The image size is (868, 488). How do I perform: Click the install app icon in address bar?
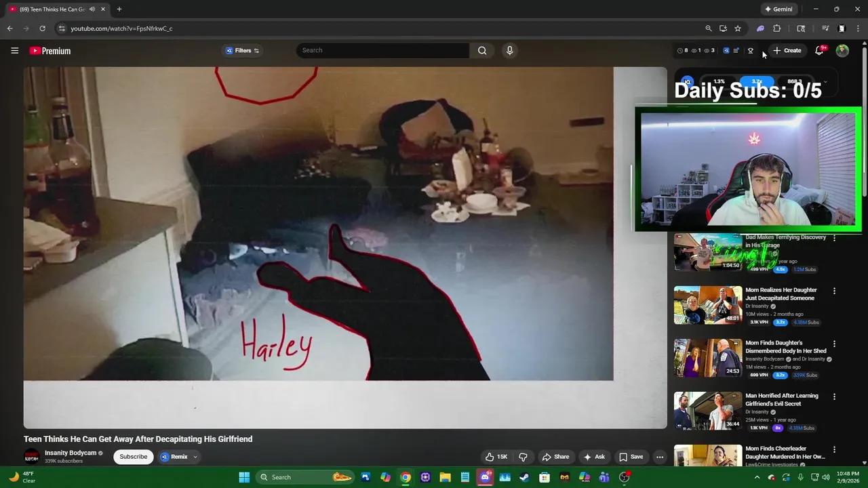pos(723,28)
